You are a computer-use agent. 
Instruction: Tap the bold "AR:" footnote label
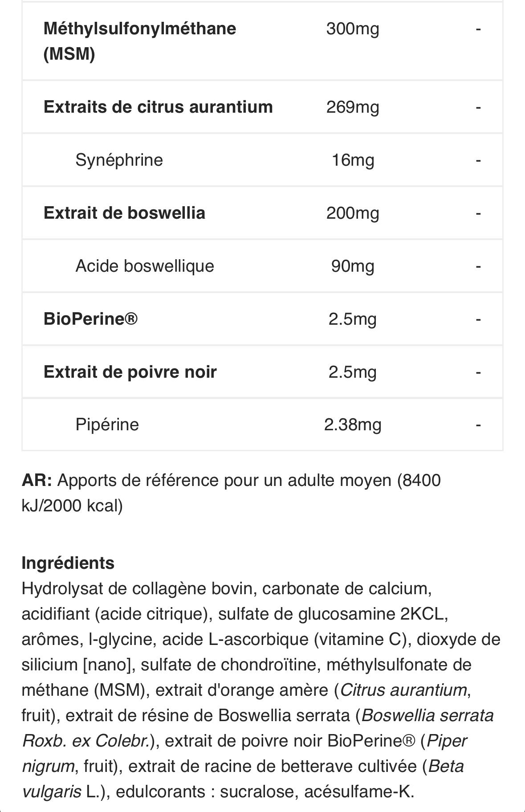37,480
